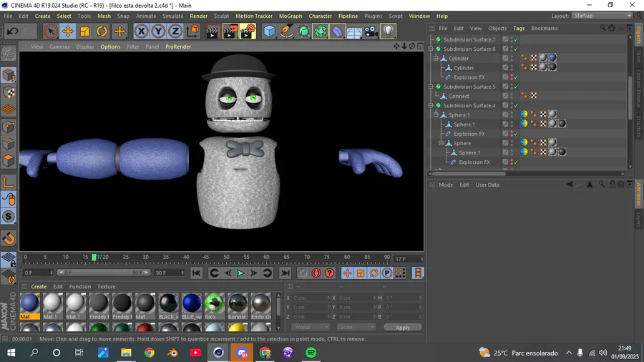Collapse Subdivision Surface.5 tree node

coord(431,87)
